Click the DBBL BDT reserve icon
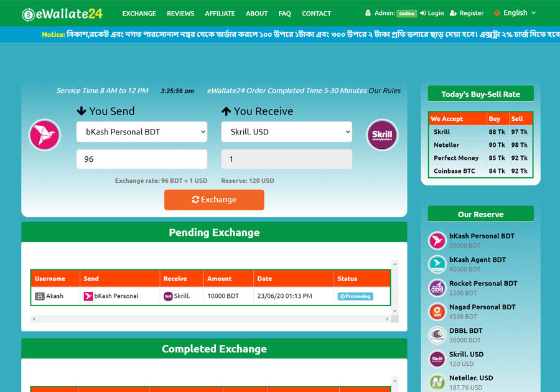 [437, 335]
